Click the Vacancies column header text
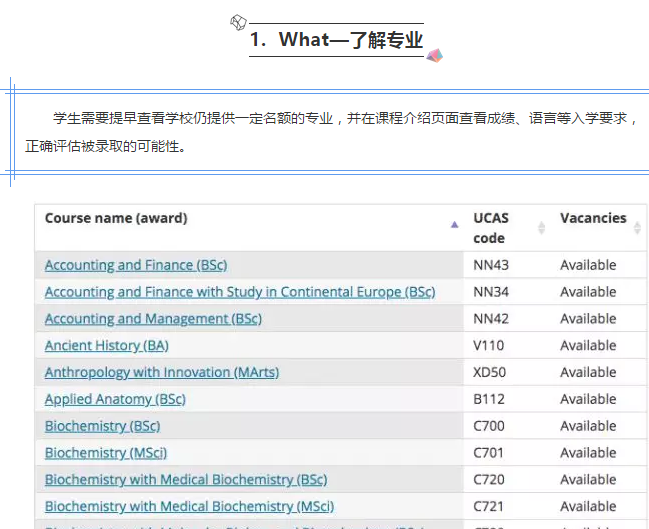Screen dimensions: 649x529 click(x=593, y=218)
